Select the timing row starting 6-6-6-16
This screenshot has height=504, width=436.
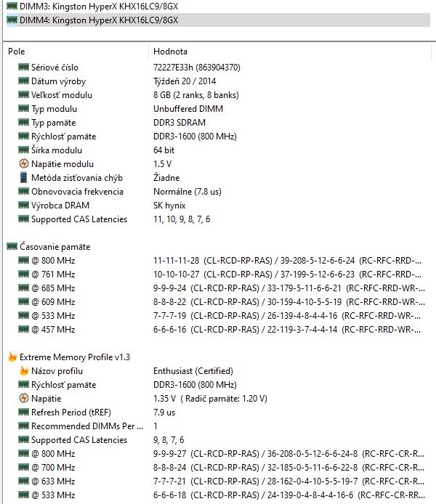[x=287, y=330]
